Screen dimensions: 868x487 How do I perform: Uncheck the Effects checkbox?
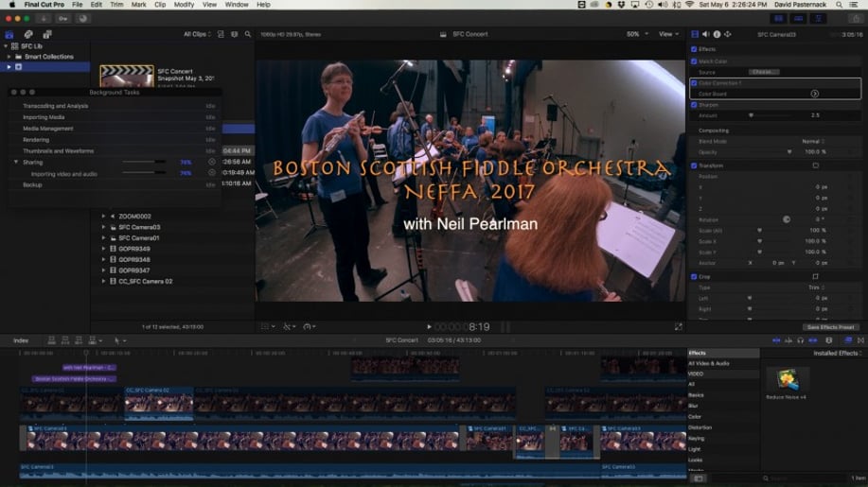[694, 49]
